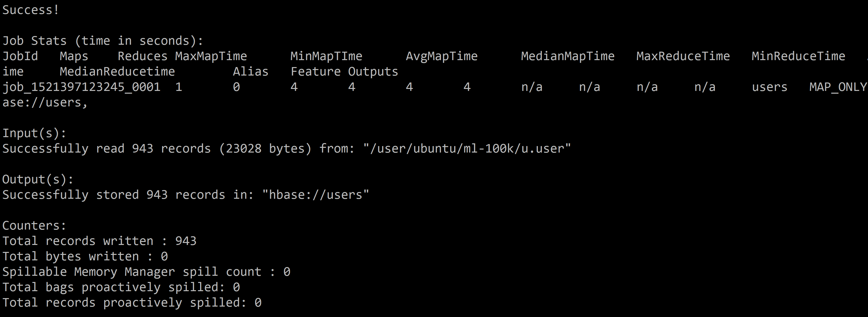Click the input path "/user/ubuntu/ml-100k/u.user"
This screenshot has width=868, height=317.
tap(467, 149)
